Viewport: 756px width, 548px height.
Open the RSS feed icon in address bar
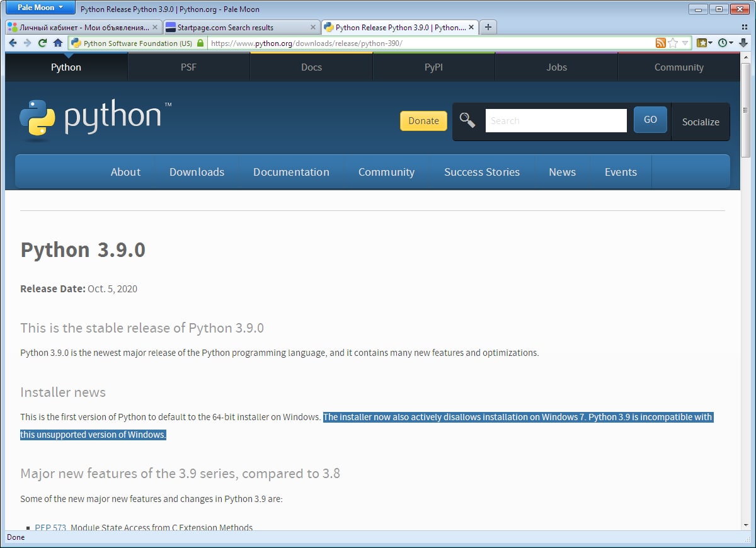click(x=660, y=43)
